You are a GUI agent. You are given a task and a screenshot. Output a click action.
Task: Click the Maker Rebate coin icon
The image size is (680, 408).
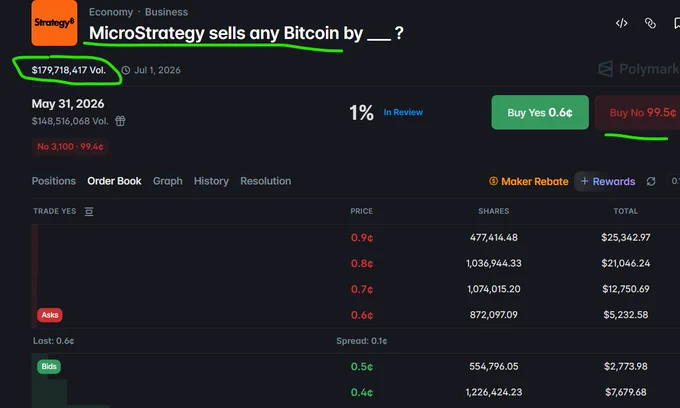(x=494, y=181)
